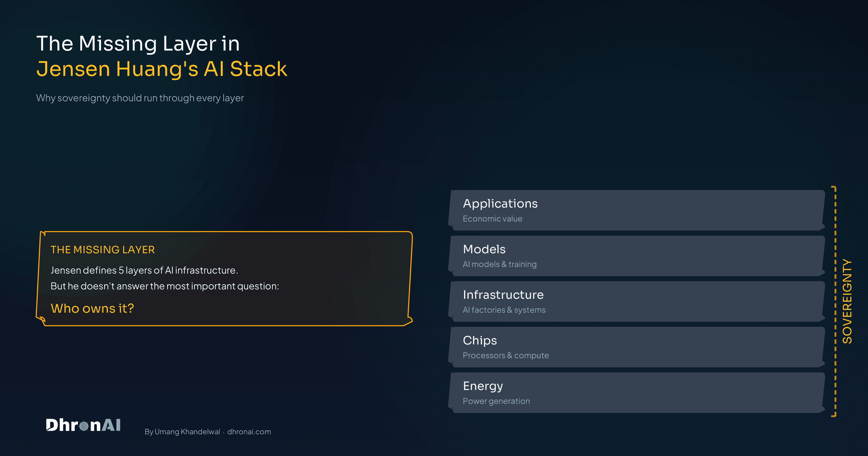This screenshot has height=456, width=868.
Task: Click the 'Processors & compute' text under Chips
Action: pos(506,355)
